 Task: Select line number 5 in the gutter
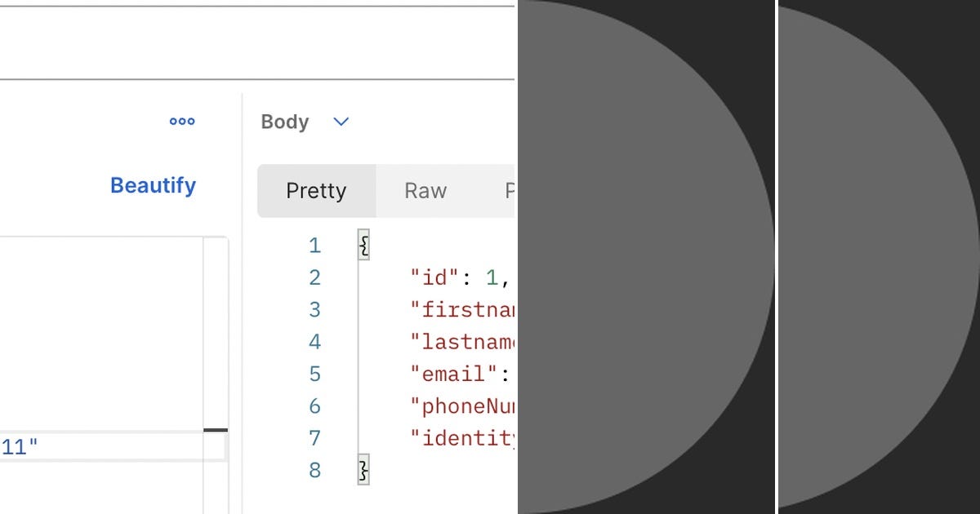(314, 374)
